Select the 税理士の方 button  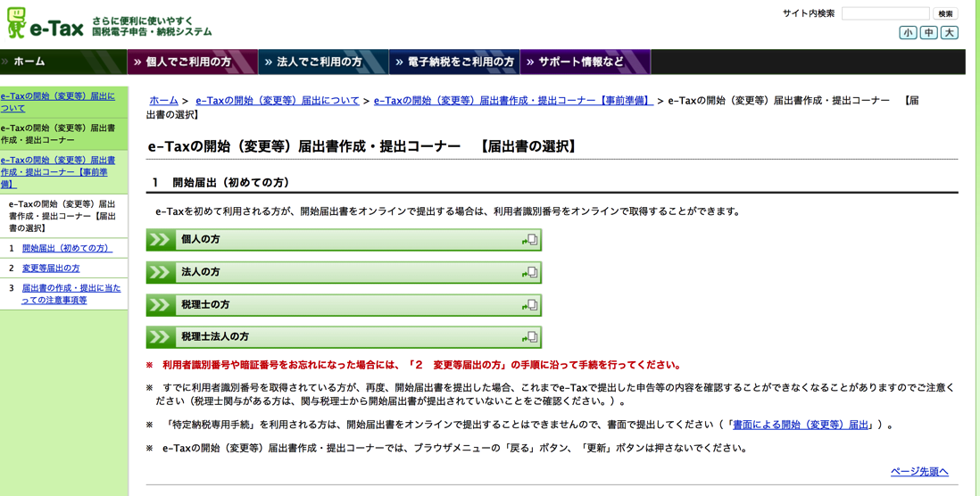[x=344, y=305]
